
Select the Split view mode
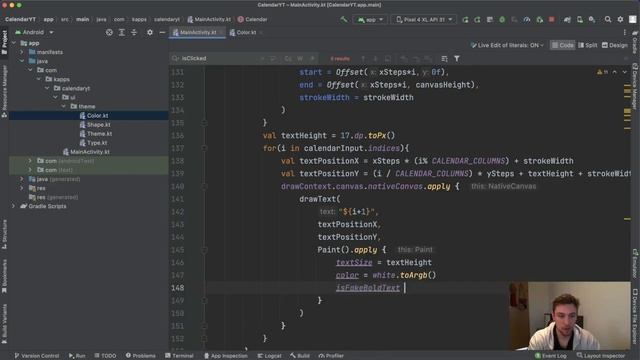pos(587,45)
